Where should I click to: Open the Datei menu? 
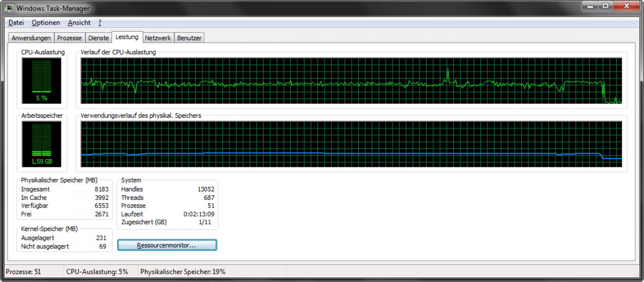pos(16,23)
